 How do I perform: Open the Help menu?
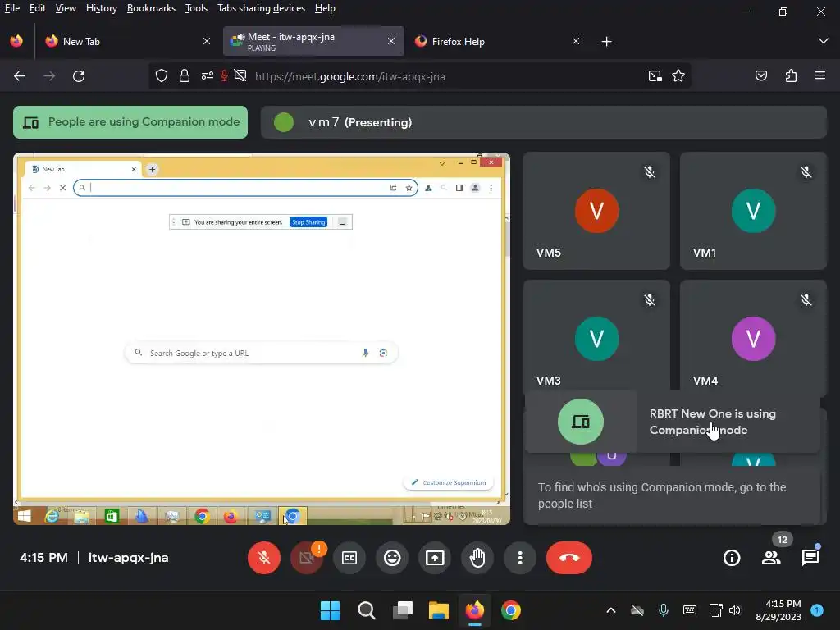[x=325, y=8]
